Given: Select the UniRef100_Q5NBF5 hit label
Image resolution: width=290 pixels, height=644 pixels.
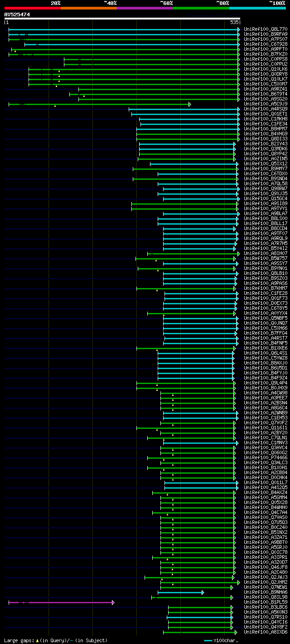Looking at the screenshot, I should [266, 318].
